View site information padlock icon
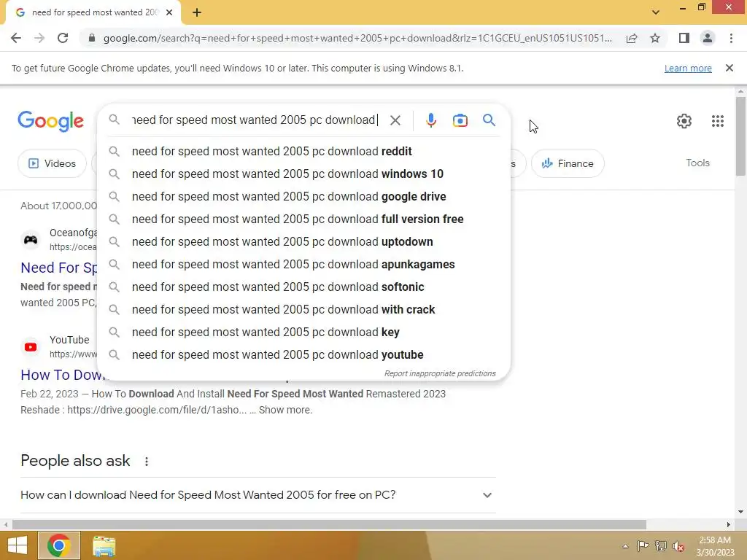The height and width of the screenshot is (560, 747). (92, 38)
